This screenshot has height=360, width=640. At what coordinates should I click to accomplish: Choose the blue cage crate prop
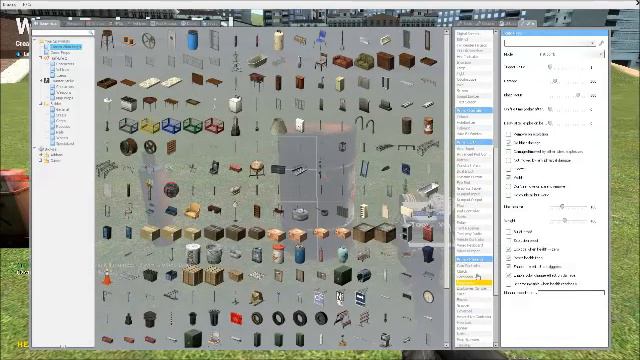coord(171,126)
